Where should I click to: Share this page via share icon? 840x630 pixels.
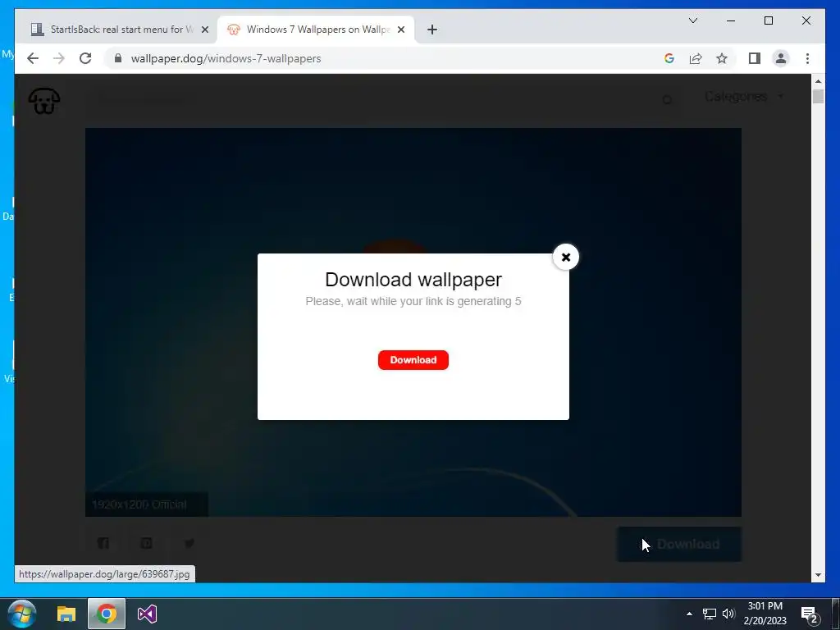696,58
